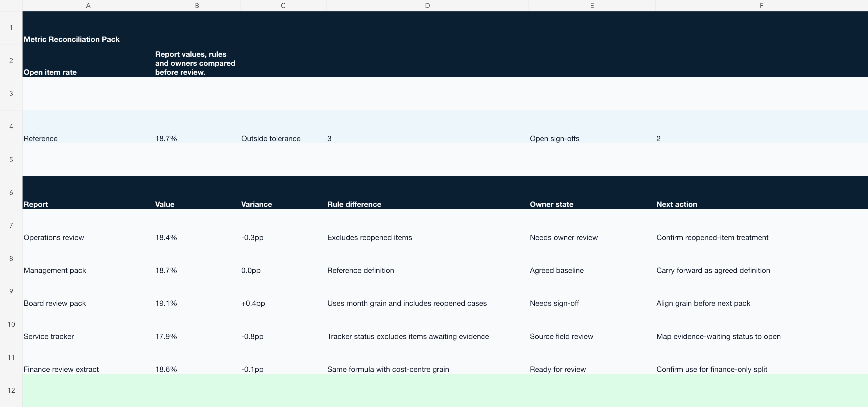Select row 8 header
Image resolution: width=868 pixels, height=407 pixels.
pyautogui.click(x=11, y=259)
